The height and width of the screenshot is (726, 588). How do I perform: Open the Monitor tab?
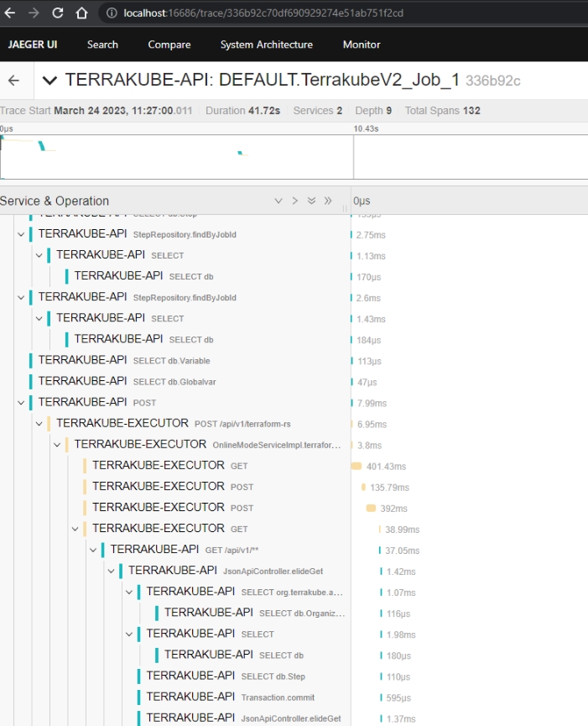[362, 44]
